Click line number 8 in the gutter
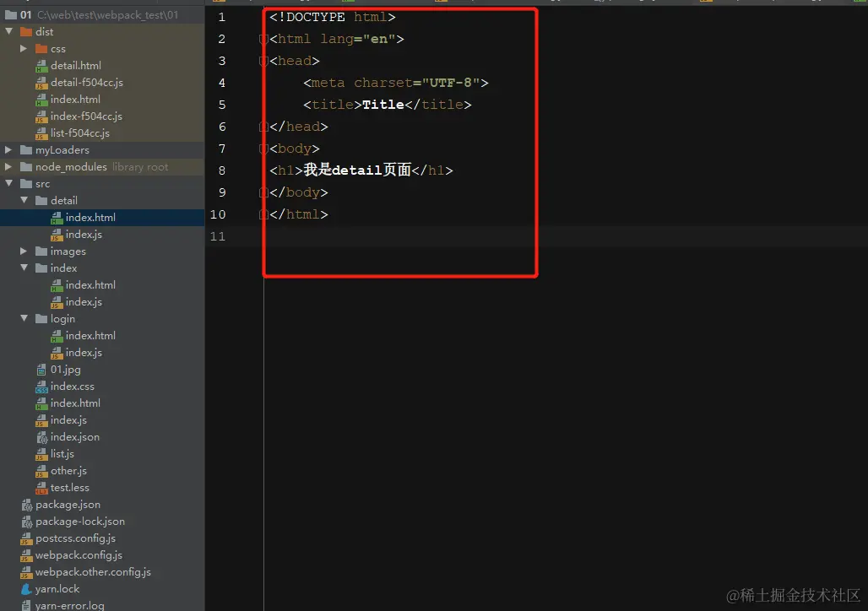The height and width of the screenshot is (611, 868). pyautogui.click(x=222, y=170)
